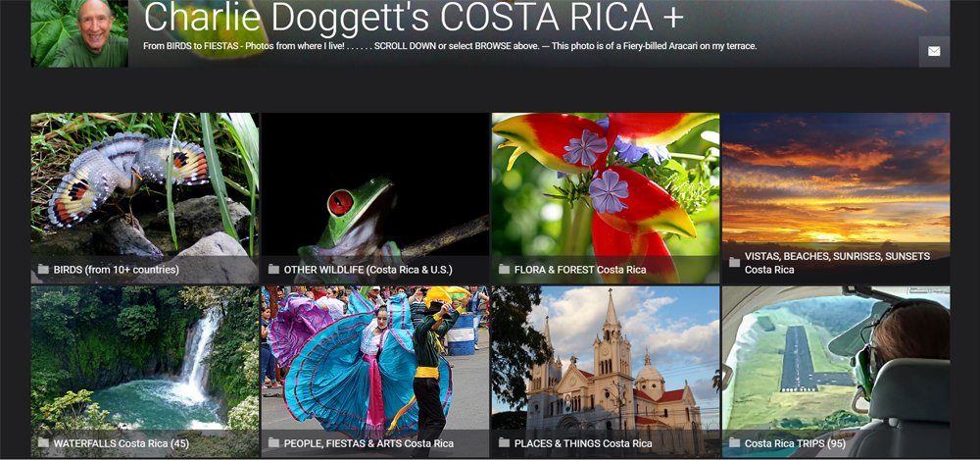Viewport: 980px width, 460px height.
Task: Click Charlie Doggett's profile photo
Action: pos(79,33)
